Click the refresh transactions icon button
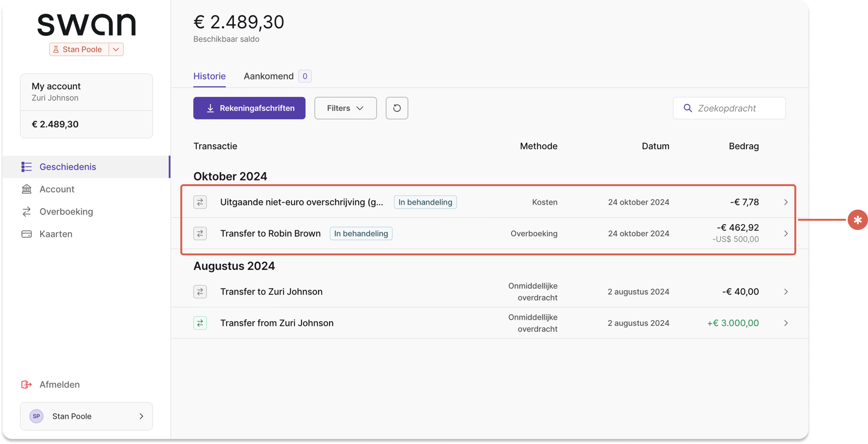 click(x=397, y=108)
